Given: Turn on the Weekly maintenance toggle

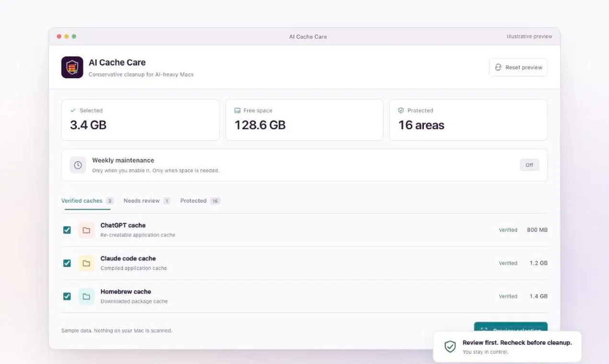Looking at the screenshot, I should pos(529,165).
